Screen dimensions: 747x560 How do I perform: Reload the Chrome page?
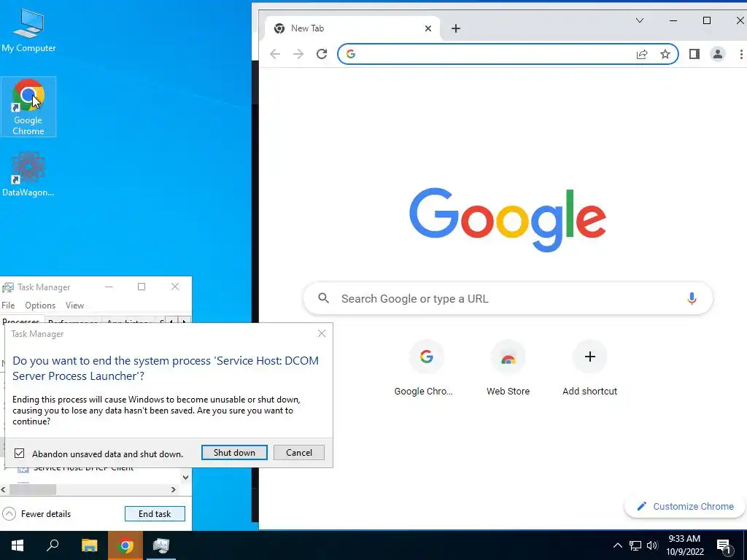tap(322, 54)
